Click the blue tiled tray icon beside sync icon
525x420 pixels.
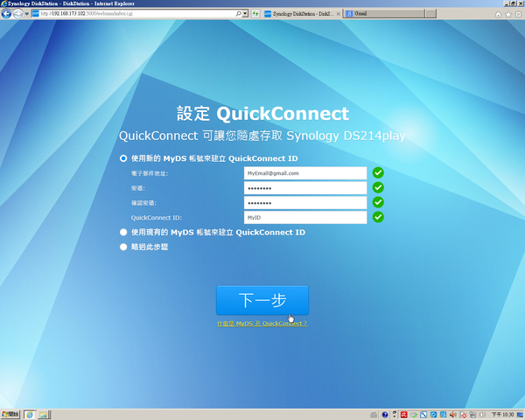(443, 415)
